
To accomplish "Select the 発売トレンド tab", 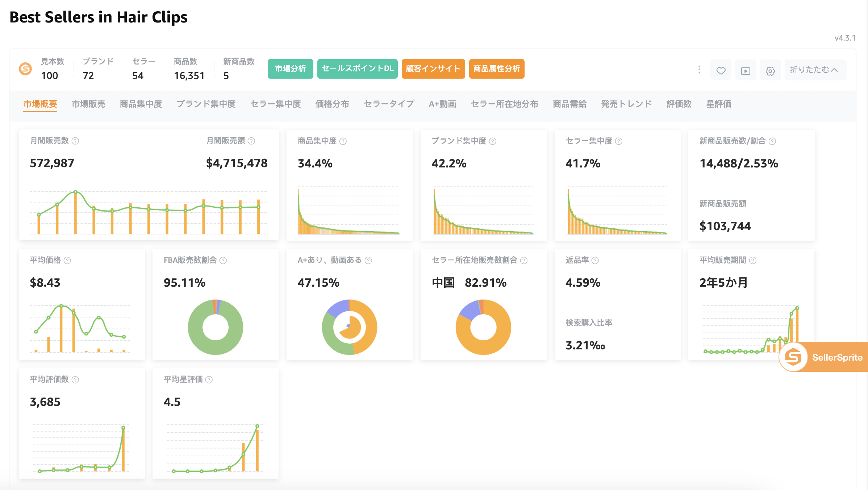I will click(x=626, y=104).
